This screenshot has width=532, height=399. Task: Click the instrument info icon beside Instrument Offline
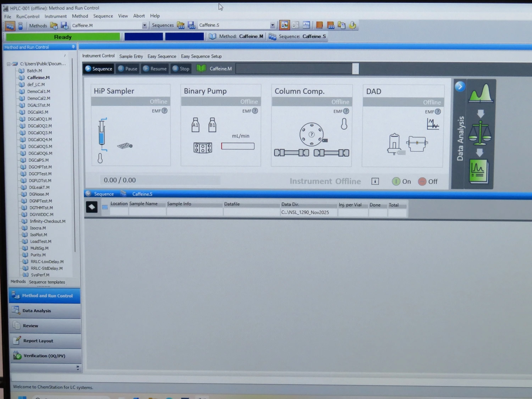375,182
